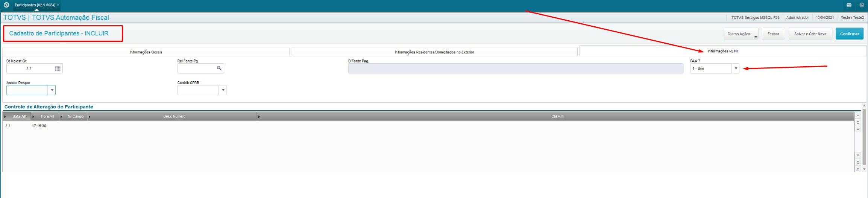The height and width of the screenshot is (198, 868).
Task: Select the Informações REINF tab
Action: pyautogui.click(x=723, y=51)
